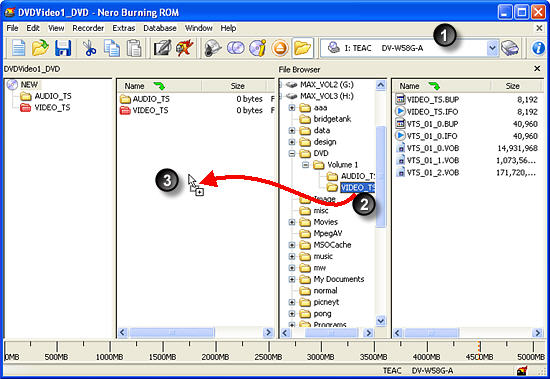Save the compilation using the floppy disk icon
This screenshot has width=550, height=379.
pyautogui.click(x=63, y=48)
